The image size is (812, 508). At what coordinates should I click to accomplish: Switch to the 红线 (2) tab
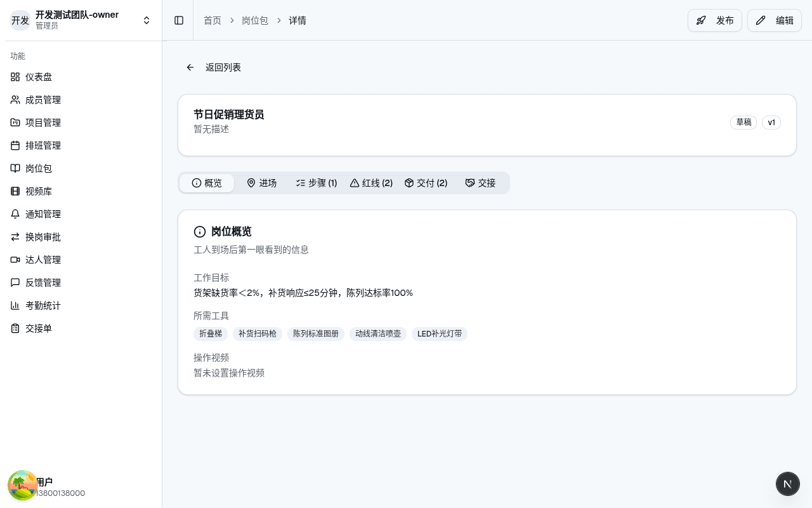(371, 183)
